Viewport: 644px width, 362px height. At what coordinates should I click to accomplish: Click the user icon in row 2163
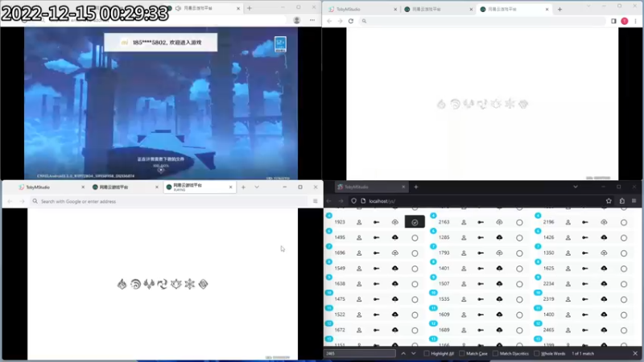pyautogui.click(x=464, y=222)
